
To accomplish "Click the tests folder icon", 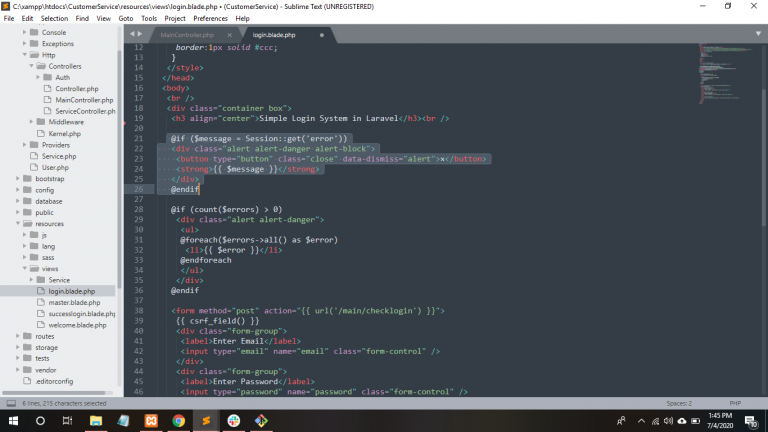I will pos(27,359).
